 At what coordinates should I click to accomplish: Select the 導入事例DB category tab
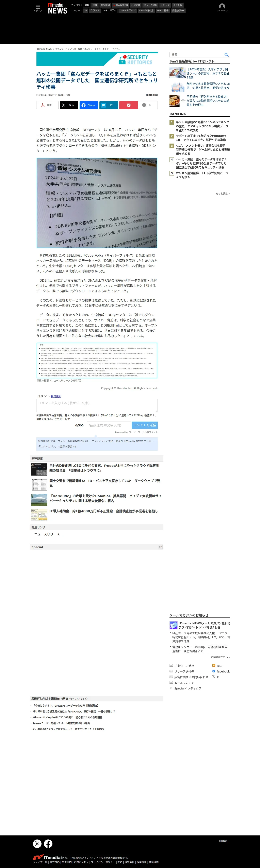(x=120, y=5)
